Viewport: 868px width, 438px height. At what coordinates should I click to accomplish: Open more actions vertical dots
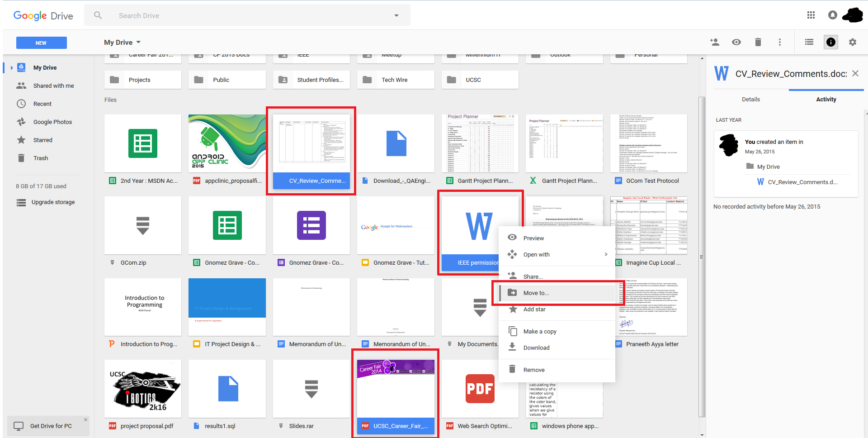780,42
